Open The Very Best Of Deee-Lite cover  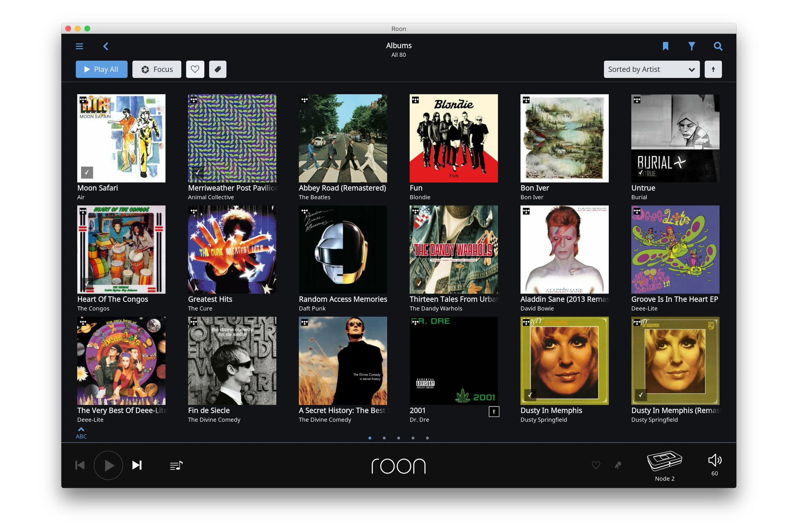click(121, 361)
